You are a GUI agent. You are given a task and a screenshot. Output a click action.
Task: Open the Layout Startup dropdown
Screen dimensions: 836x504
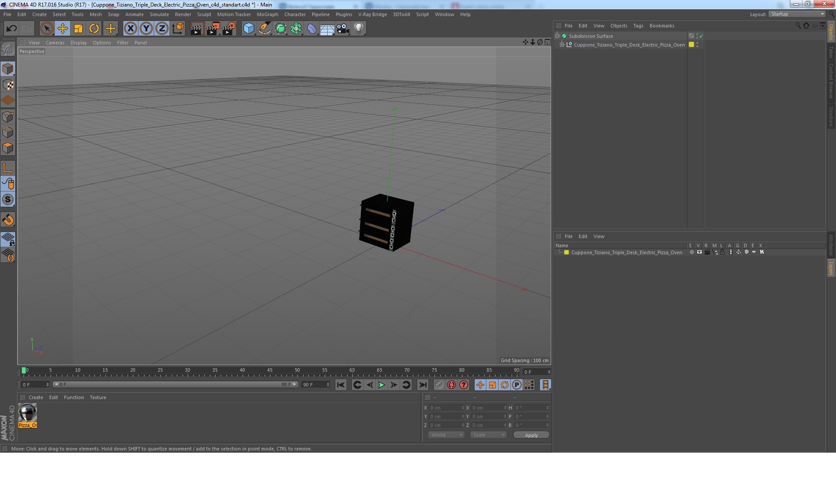(797, 14)
